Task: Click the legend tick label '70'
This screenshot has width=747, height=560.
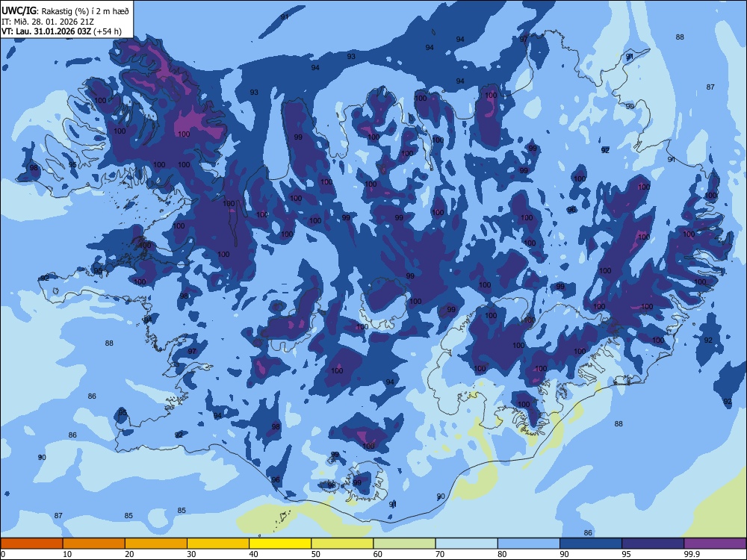Action: 440,554
